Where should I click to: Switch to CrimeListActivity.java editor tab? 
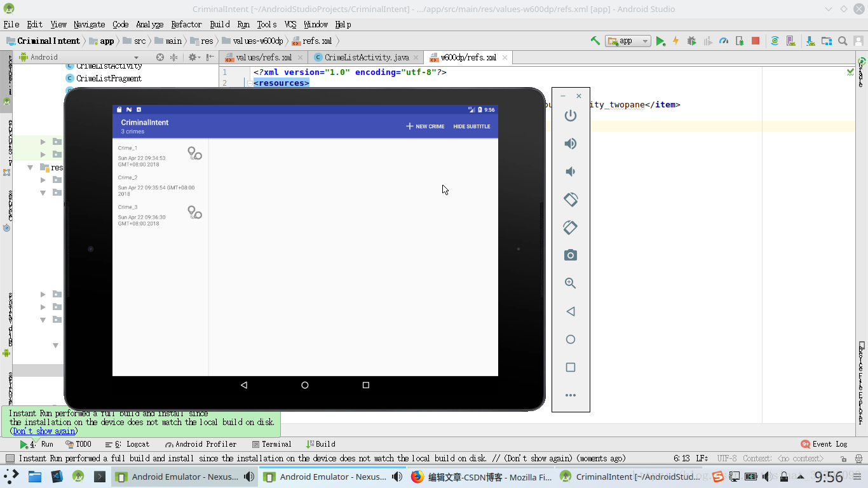tap(366, 57)
